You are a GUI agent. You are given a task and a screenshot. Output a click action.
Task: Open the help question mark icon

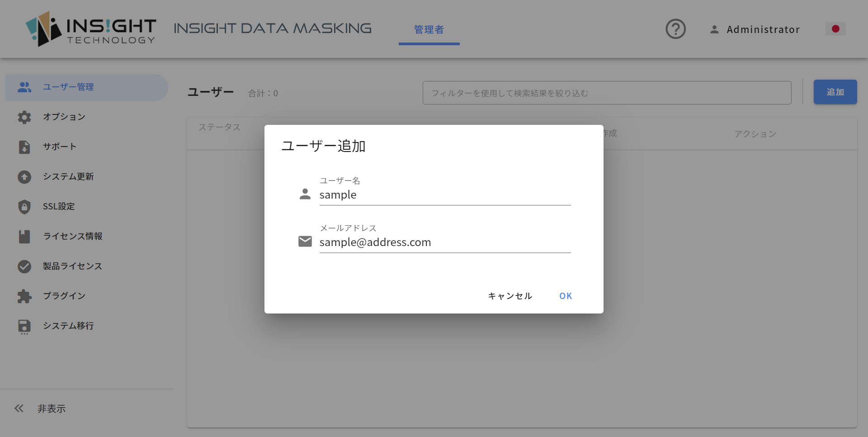click(x=675, y=29)
